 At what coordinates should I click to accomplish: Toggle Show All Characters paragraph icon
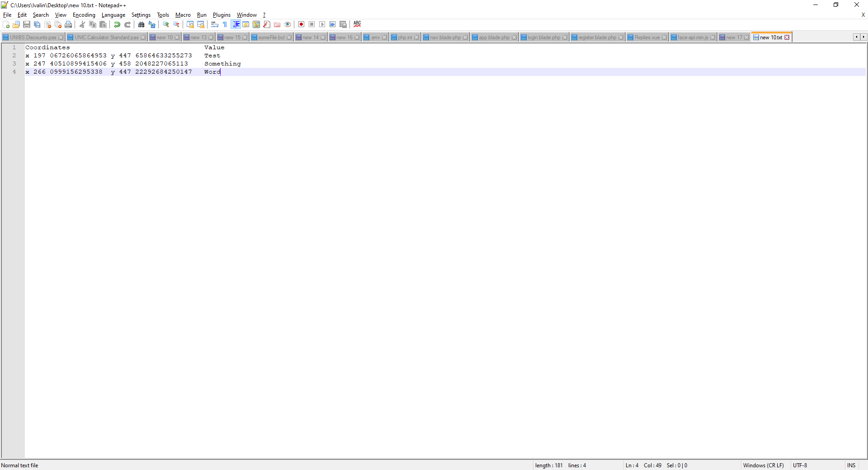pyautogui.click(x=225, y=25)
